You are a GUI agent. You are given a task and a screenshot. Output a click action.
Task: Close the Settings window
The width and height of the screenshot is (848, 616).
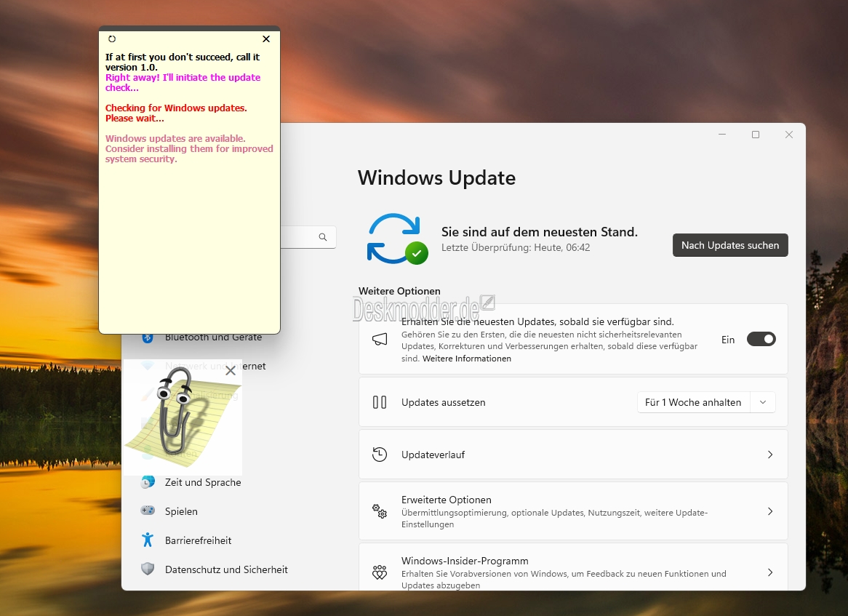coord(789,134)
